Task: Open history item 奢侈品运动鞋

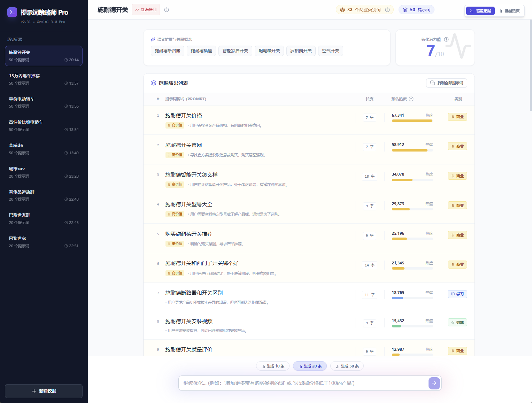Action: (44, 195)
